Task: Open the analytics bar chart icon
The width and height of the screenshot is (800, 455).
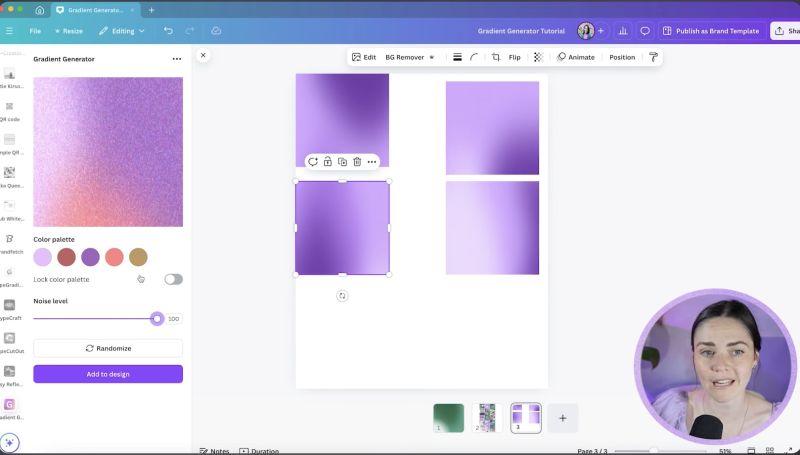Action: click(x=623, y=31)
